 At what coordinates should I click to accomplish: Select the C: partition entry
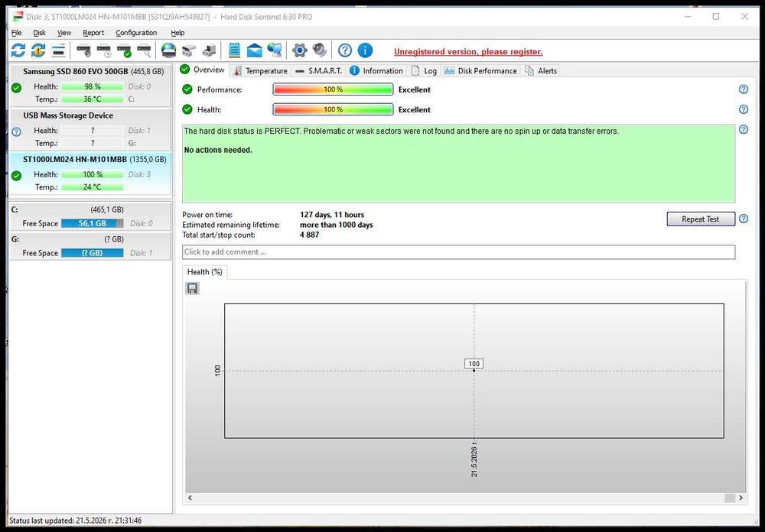[x=91, y=216]
